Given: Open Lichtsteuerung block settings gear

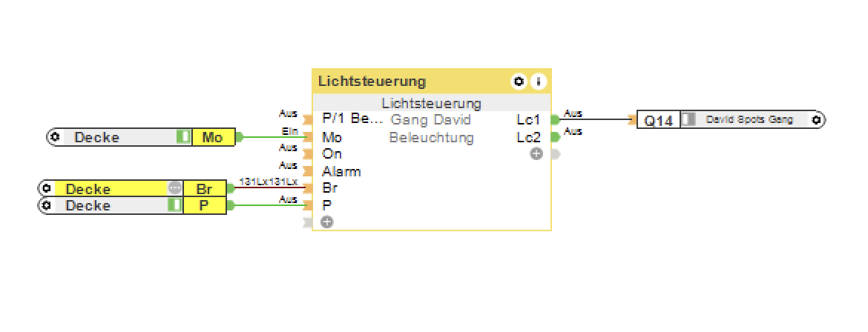Looking at the screenshot, I should coord(519,81).
